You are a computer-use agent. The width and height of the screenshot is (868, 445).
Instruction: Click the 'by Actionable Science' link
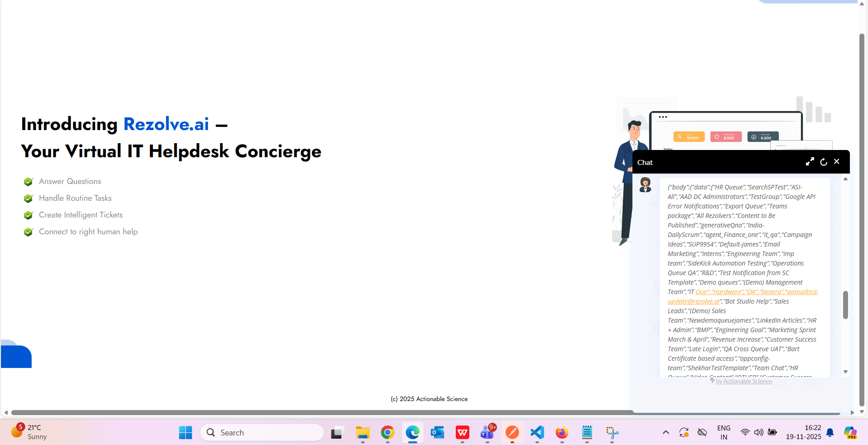(743, 381)
